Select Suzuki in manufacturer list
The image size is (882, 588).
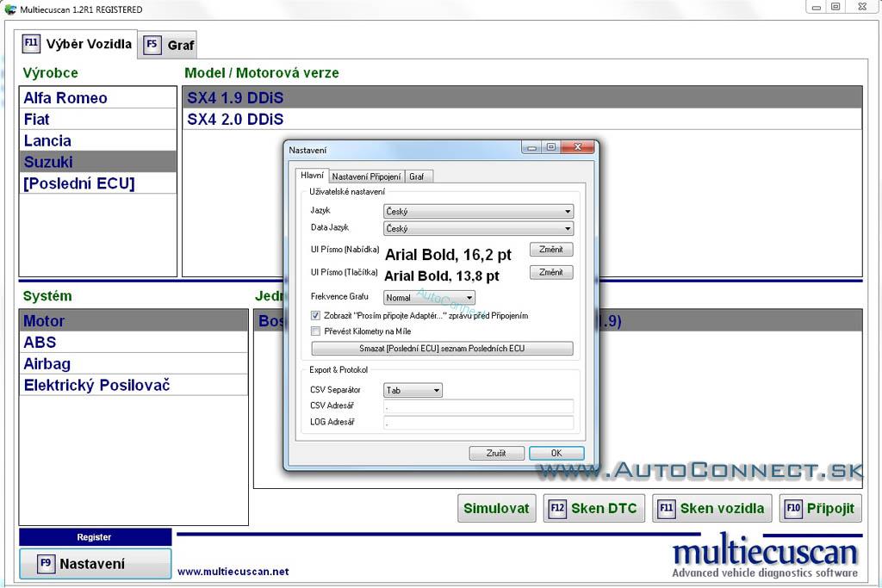coord(98,162)
